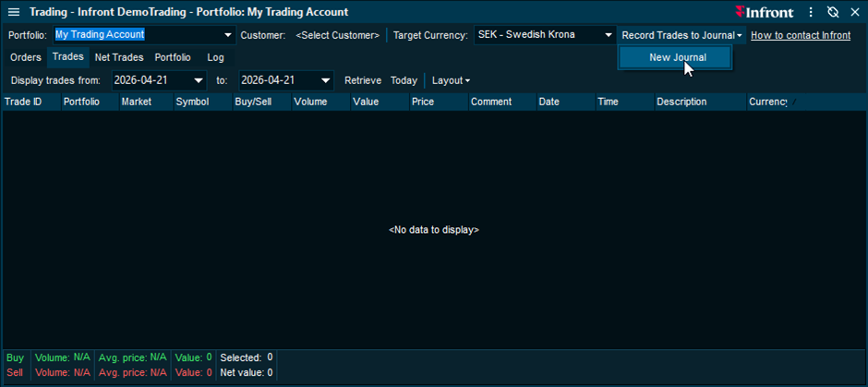Sort by Trade ID column header
This screenshot has height=387, width=868.
tap(30, 102)
